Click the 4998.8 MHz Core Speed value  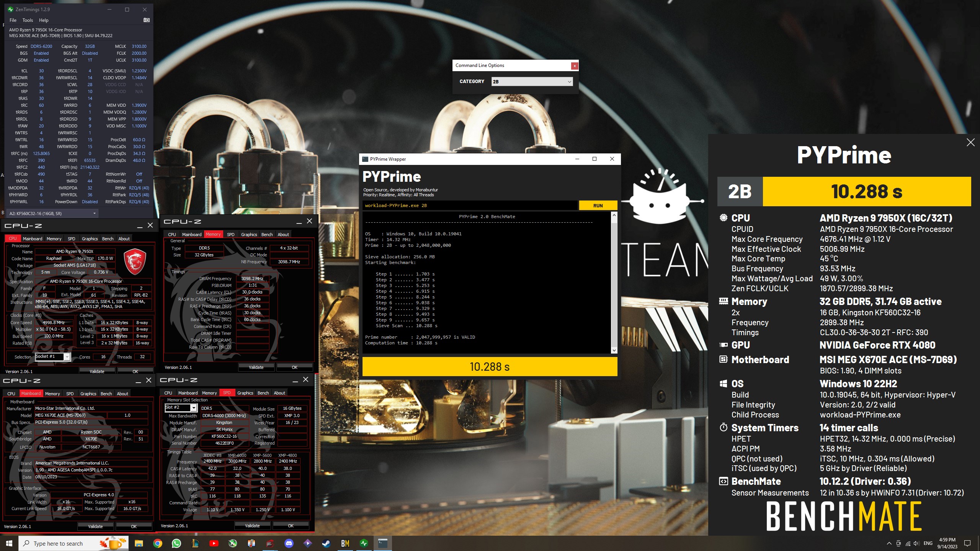(x=54, y=323)
